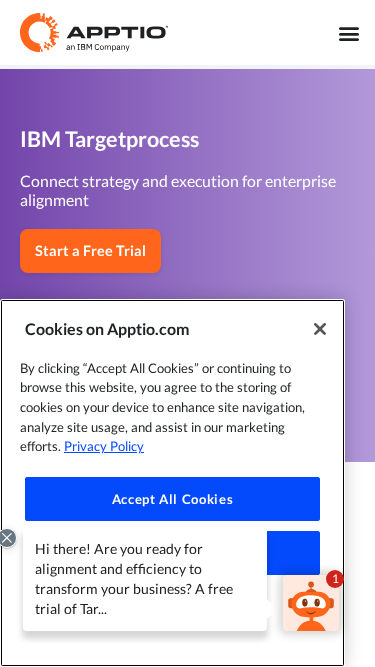The image size is (375, 667).
Task: Click the 'Connect strategy and execution' subtitle
Action: pos(178,191)
